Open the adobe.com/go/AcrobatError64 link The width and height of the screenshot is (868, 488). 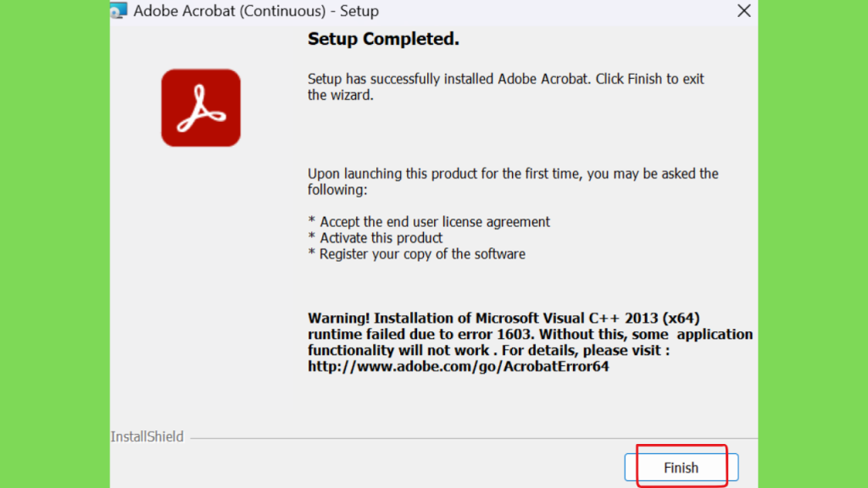[x=459, y=366]
